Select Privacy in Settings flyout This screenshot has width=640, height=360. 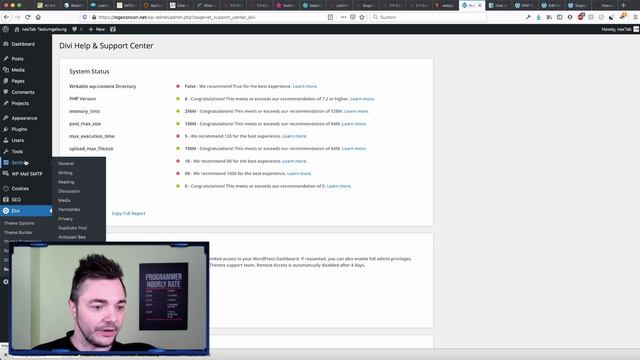pyautogui.click(x=65, y=219)
